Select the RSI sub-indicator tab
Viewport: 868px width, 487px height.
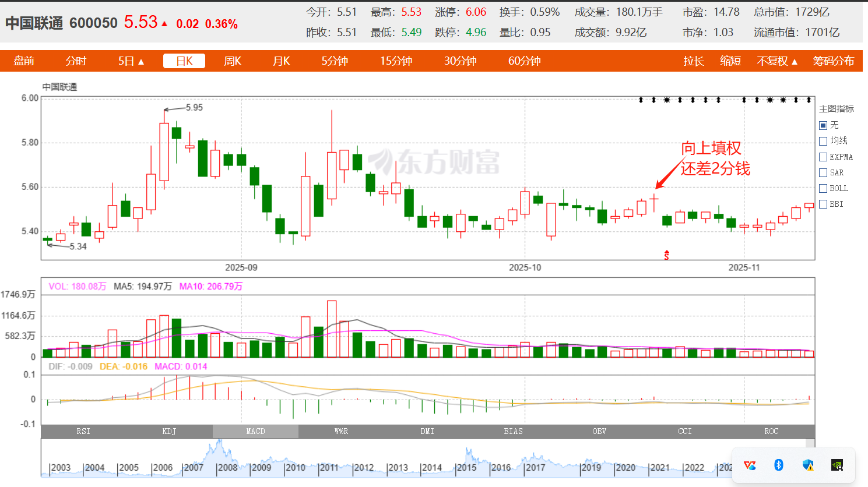pyautogui.click(x=83, y=431)
